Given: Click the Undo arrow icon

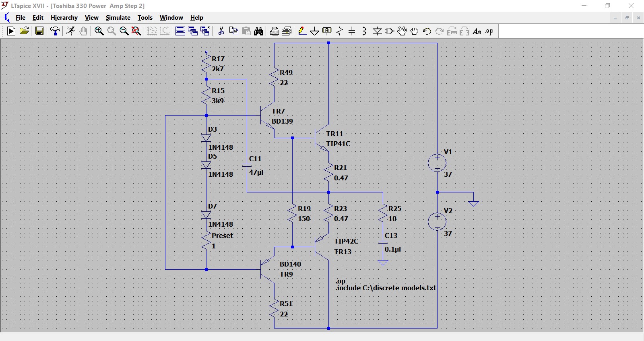Looking at the screenshot, I should [x=427, y=31].
